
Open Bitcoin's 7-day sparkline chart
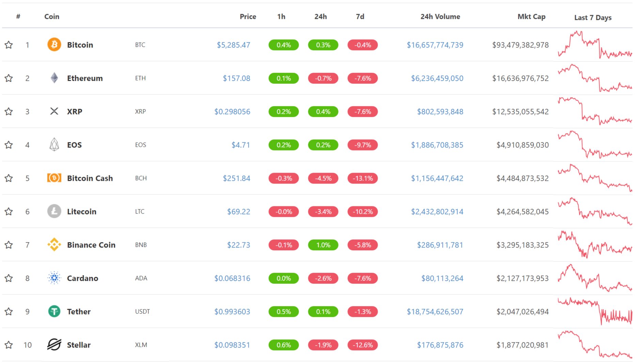pyautogui.click(x=595, y=45)
